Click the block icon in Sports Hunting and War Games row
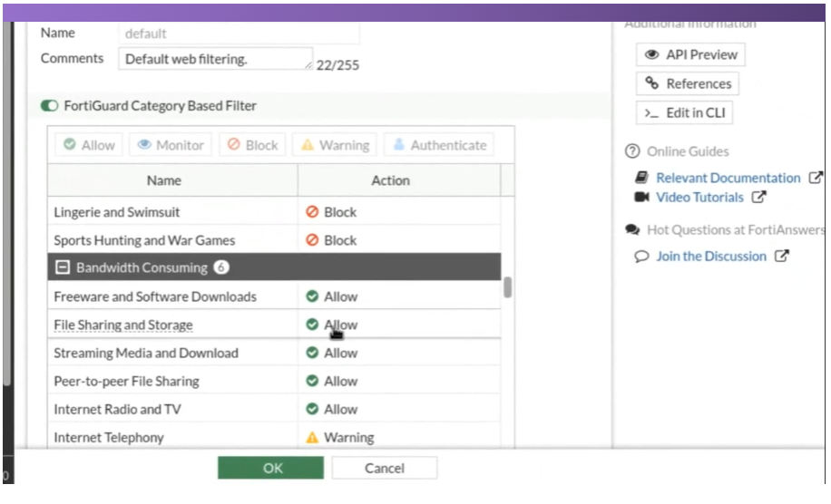The width and height of the screenshot is (831, 504). coord(312,240)
